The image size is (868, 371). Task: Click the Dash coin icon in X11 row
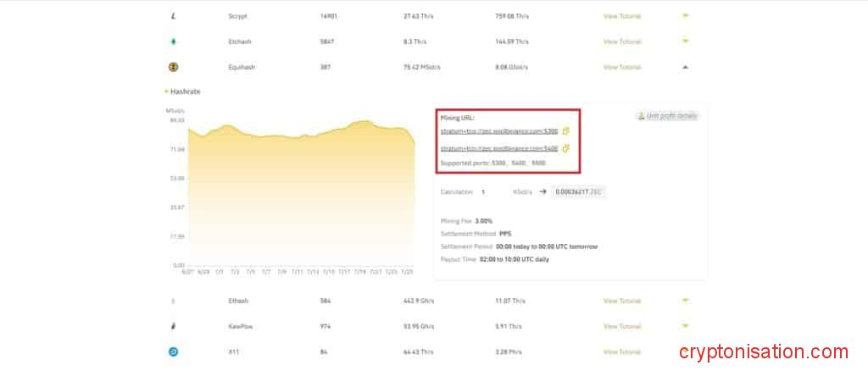pyautogui.click(x=174, y=352)
